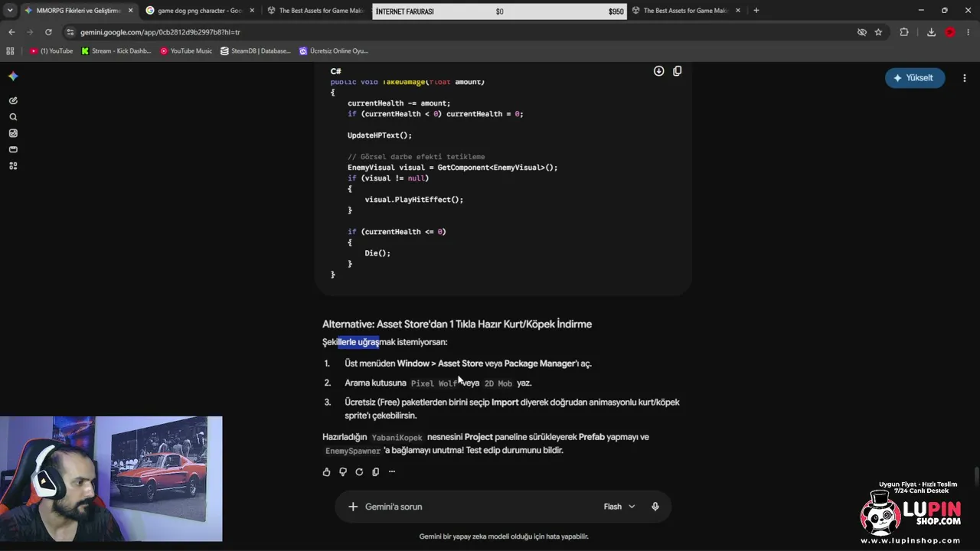
Task: Click the UpdateHPText(); code line
Action: coord(380,135)
